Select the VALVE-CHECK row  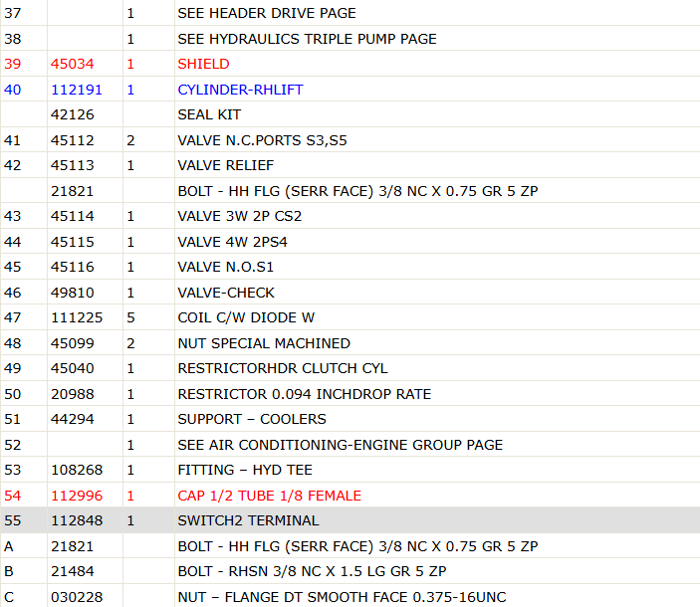(x=350, y=293)
